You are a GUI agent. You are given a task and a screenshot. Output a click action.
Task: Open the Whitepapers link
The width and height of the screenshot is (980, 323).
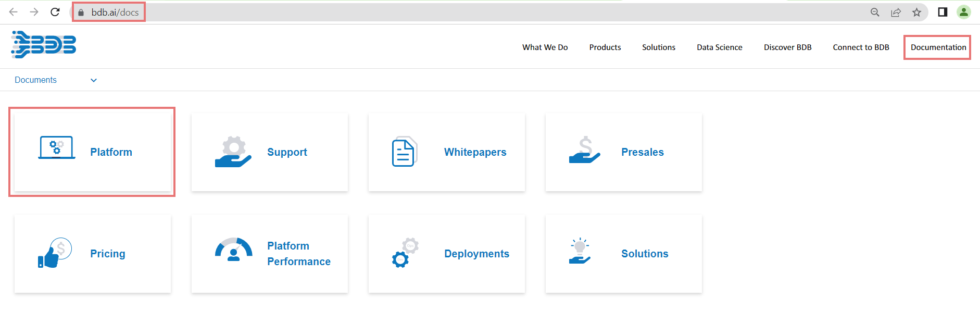tap(475, 152)
